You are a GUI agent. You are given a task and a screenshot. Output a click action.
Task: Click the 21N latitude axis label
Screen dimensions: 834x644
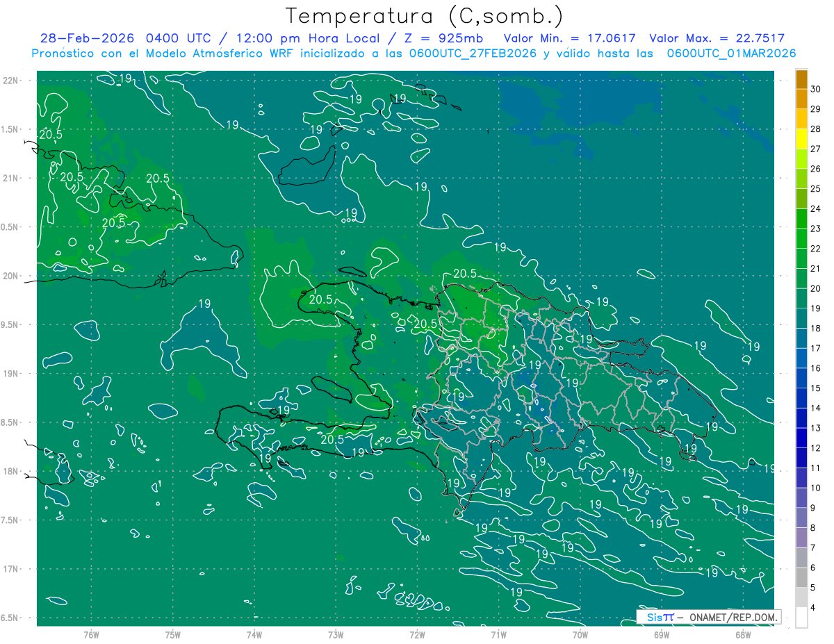[10, 178]
